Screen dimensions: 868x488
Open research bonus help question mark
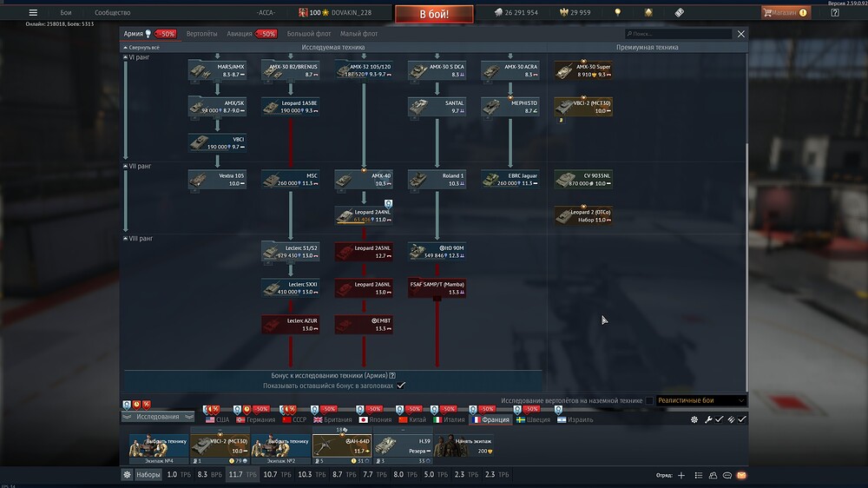pos(392,376)
